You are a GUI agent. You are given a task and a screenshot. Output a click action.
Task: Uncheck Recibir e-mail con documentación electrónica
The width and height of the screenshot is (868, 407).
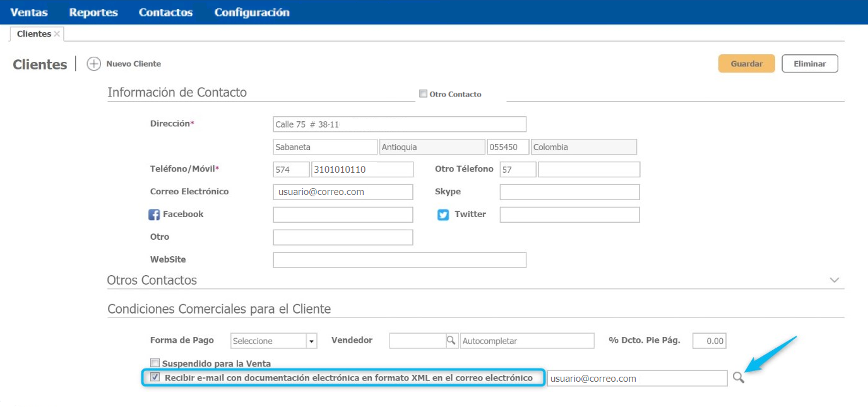(155, 377)
